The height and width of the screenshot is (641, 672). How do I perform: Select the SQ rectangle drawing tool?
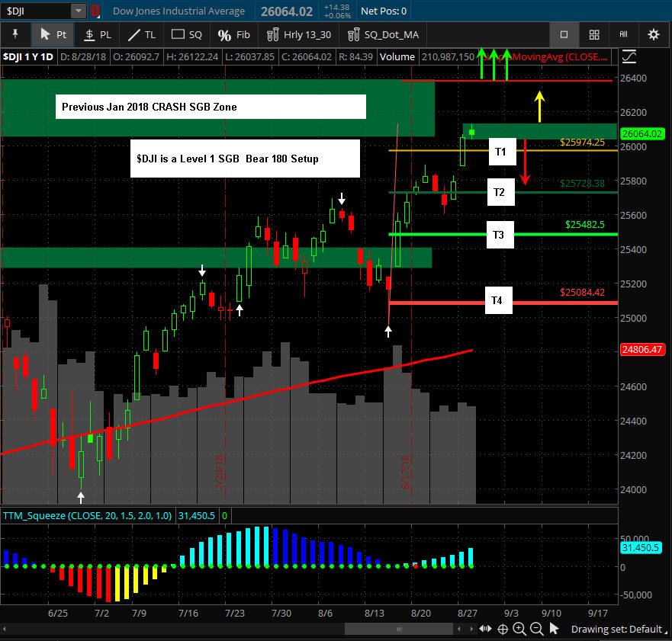pyautogui.click(x=186, y=34)
